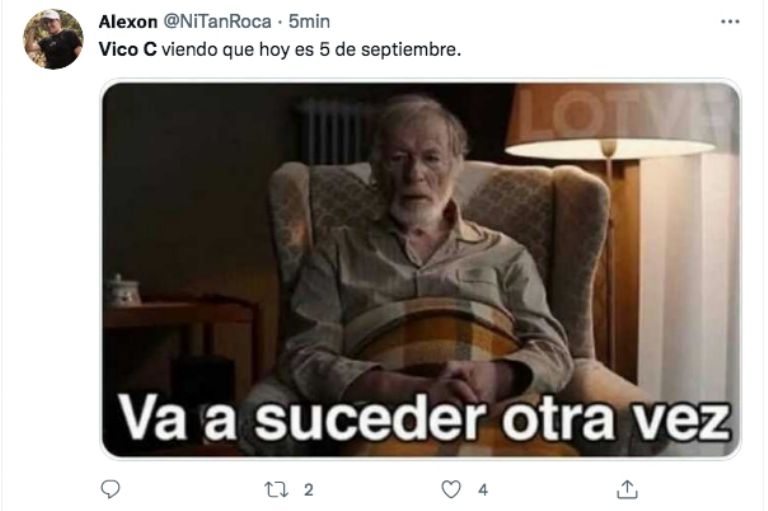Click the lamp shade in the meme image
Viewport: 768px width, 511px height.
pyautogui.click(x=608, y=122)
